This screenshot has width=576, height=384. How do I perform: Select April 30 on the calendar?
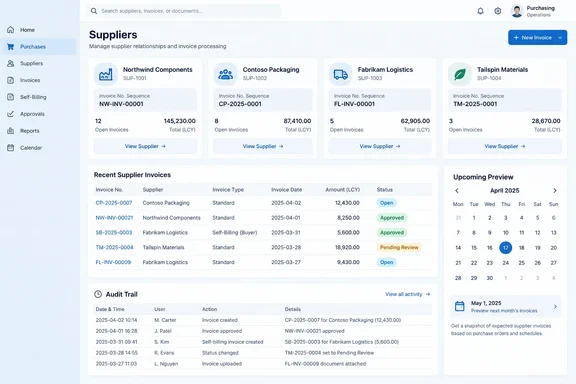point(490,278)
